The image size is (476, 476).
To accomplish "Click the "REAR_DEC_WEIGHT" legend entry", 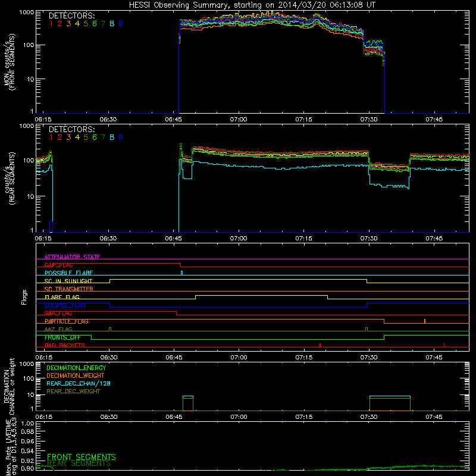I will [x=73, y=392].
